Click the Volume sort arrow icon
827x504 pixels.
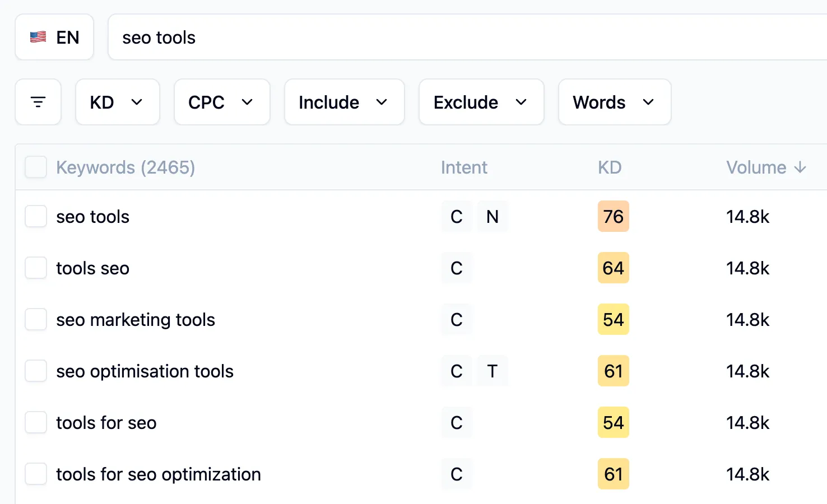click(800, 167)
